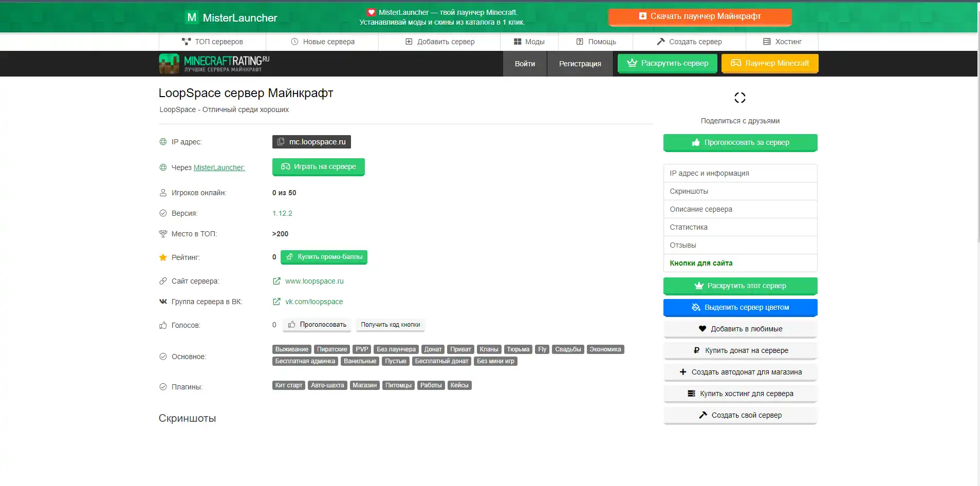980x486 pixels.
Task: Open the MisterLauncher link
Action: (219, 167)
